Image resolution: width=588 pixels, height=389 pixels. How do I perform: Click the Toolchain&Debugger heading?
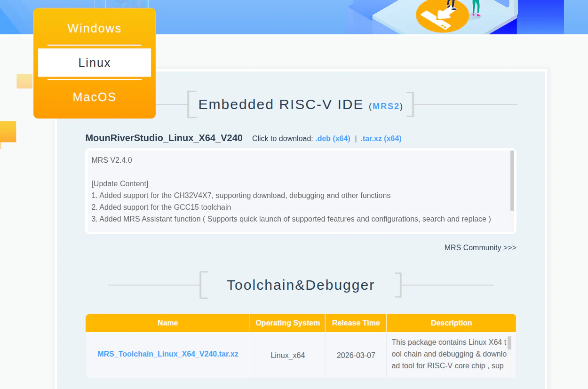301,285
